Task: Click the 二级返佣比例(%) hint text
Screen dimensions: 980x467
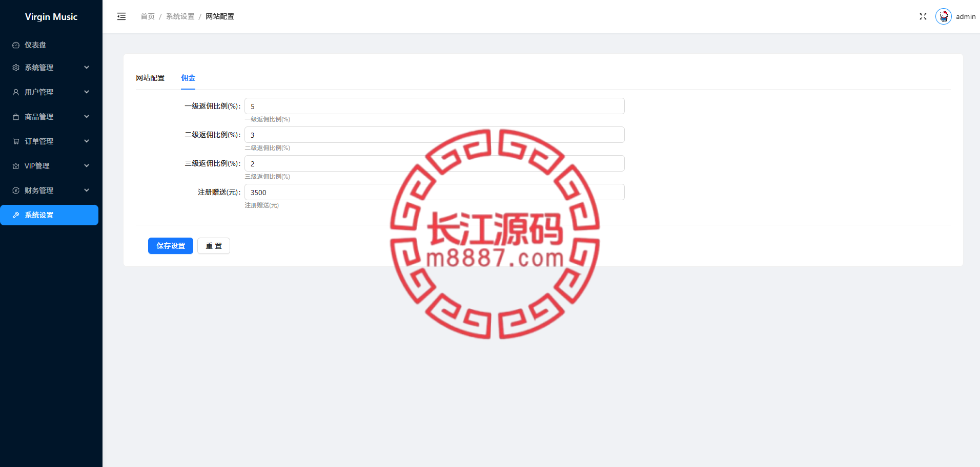Action: (268, 148)
